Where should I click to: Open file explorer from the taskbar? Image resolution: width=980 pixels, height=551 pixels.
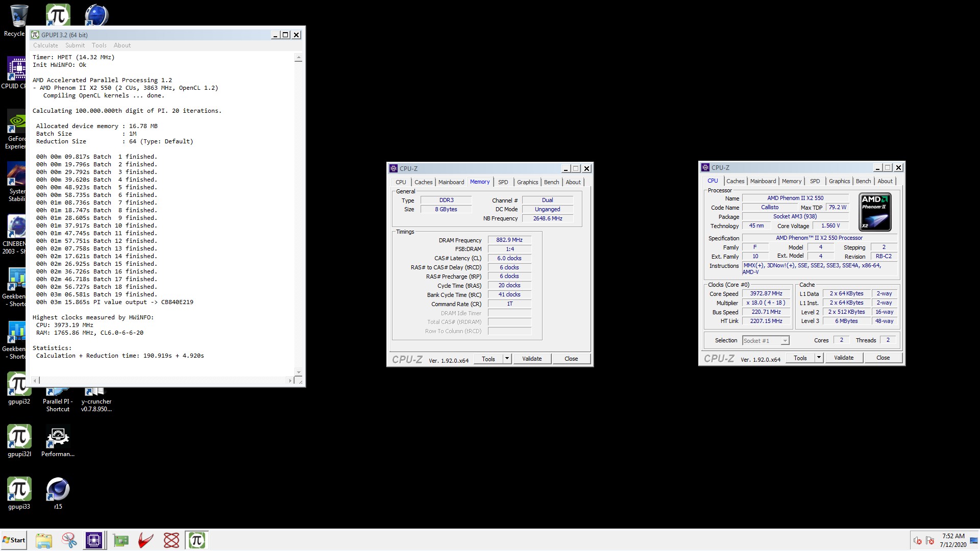[44, 540]
